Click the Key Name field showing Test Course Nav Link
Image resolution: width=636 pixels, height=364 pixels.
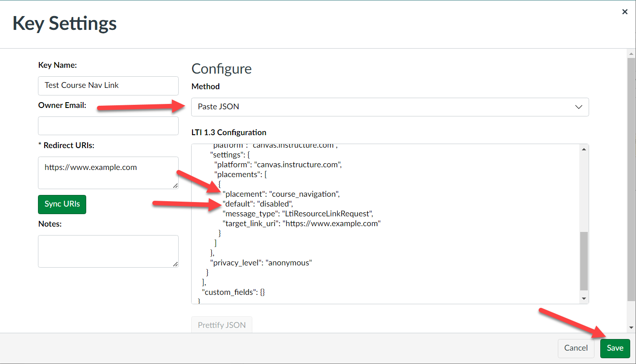(108, 85)
